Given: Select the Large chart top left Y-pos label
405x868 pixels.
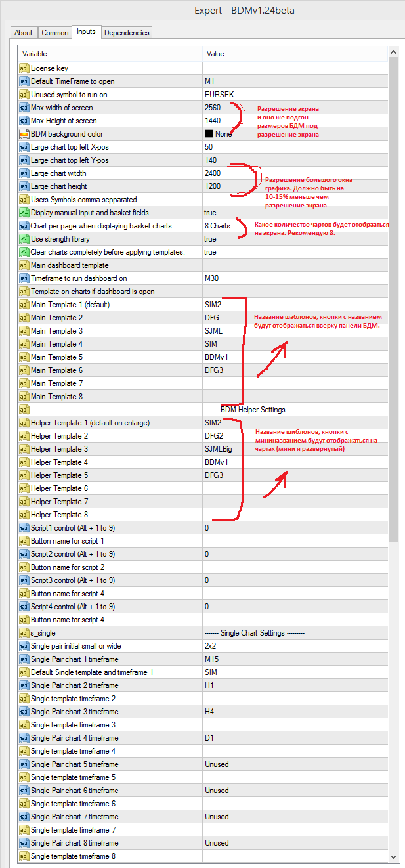Looking at the screenshot, I should (70, 160).
